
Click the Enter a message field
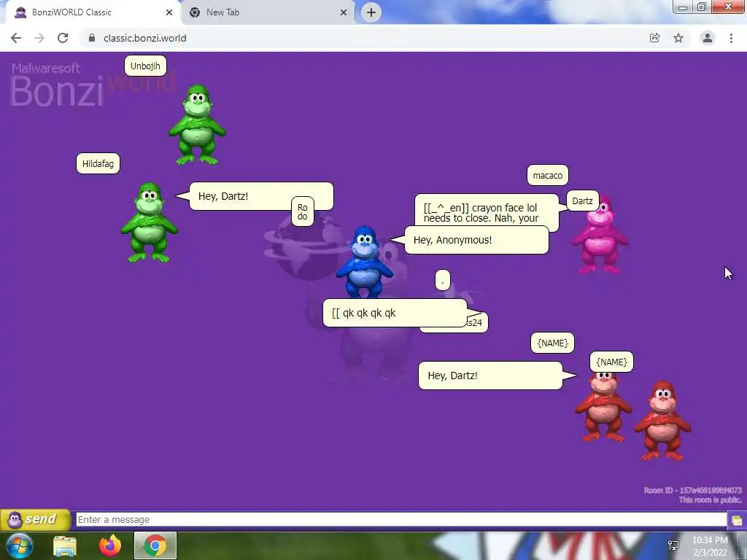(x=401, y=519)
